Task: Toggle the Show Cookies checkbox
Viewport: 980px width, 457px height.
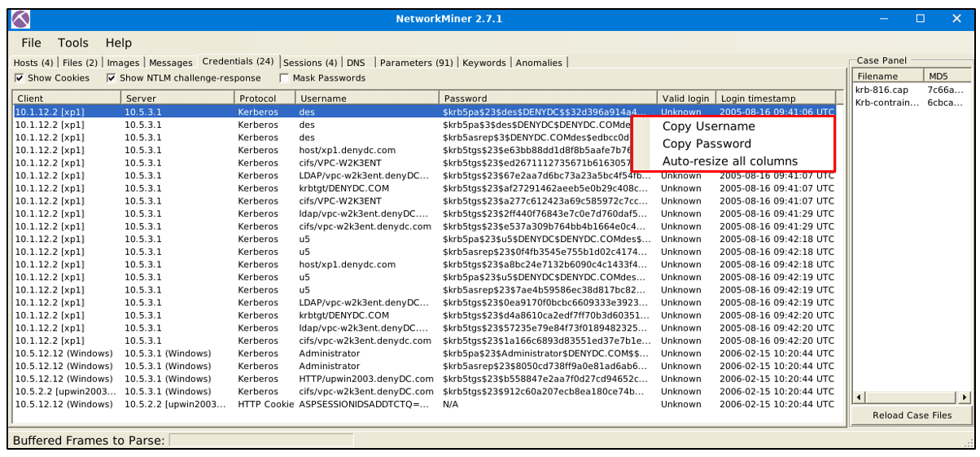Action: (x=20, y=78)
